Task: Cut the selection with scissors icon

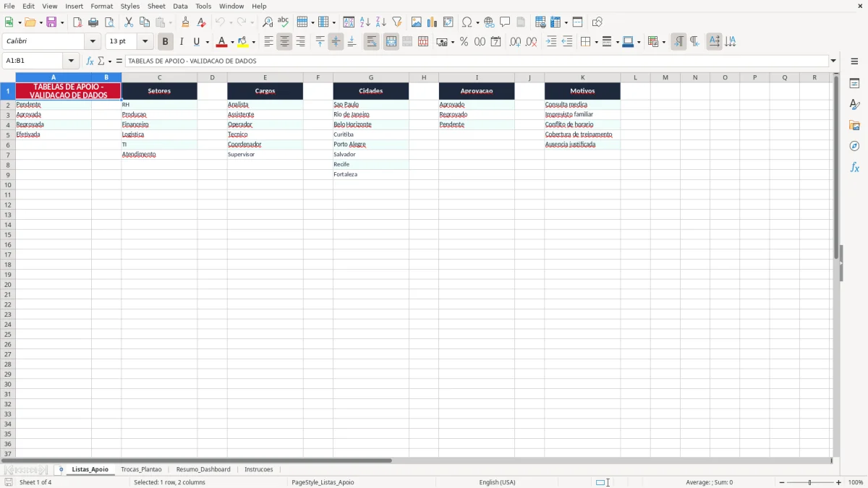Action: pos(129,22)
